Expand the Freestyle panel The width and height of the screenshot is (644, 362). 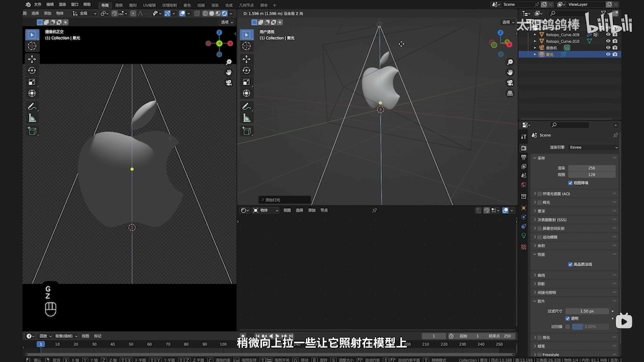tap(535, 354)
